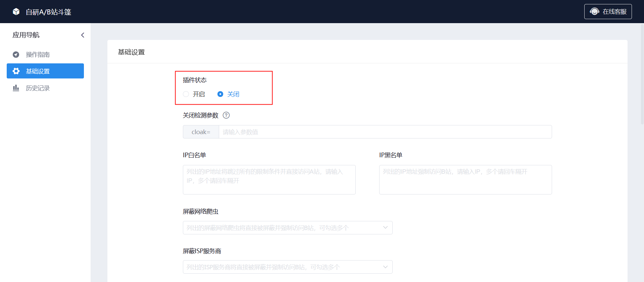Click the bar chart icon beside 历史记录

pos(16,88)
